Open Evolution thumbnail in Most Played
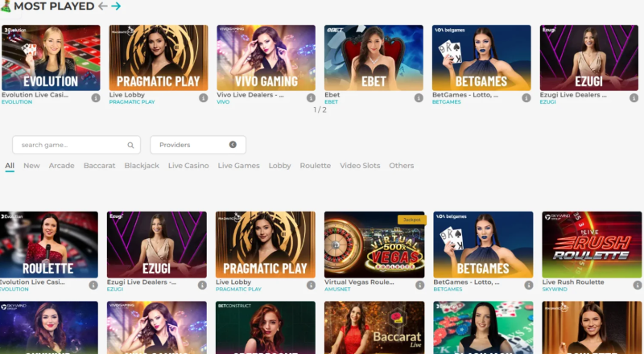644x354 pixels. [51, 57]
